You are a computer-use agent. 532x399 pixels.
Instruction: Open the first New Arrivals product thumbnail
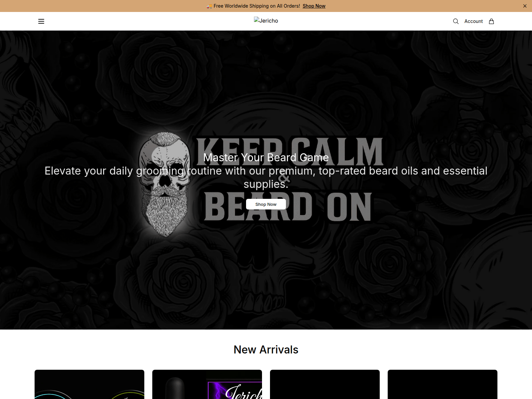[x=89, y=384]
